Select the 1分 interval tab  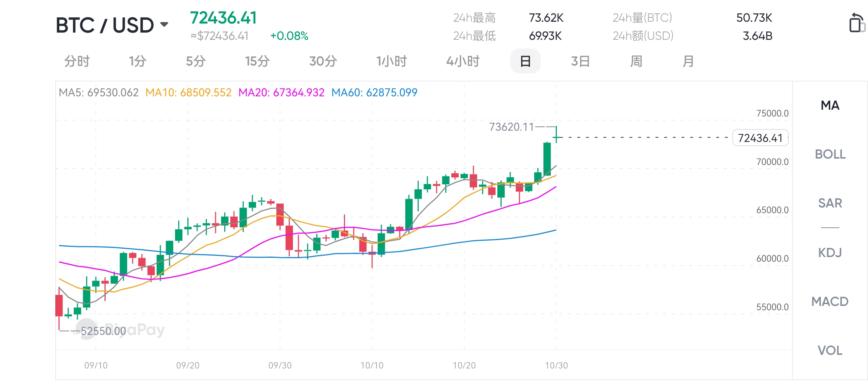(x=138, y=61)
